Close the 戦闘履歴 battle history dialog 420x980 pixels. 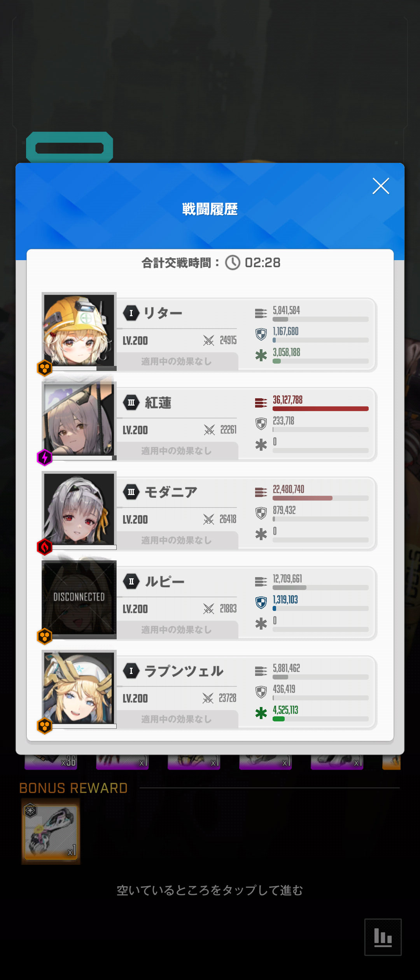pyautogui.click(x=381, y=186)
